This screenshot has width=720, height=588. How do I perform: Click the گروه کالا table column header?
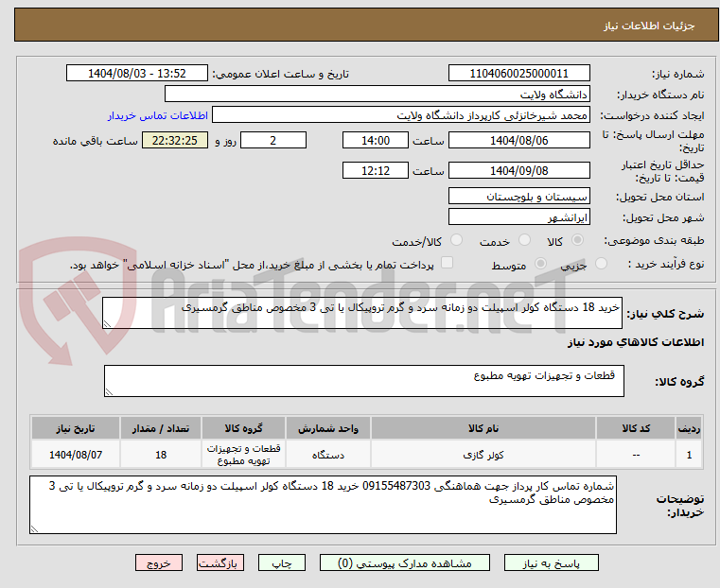click(x=243, y=428)
